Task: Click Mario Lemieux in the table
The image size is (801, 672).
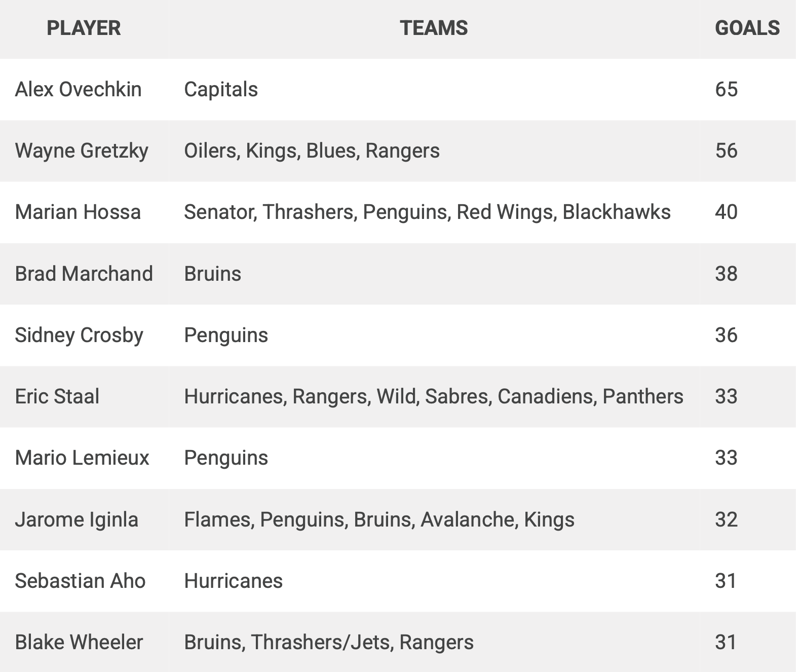Action: click(x=82, y=458)
